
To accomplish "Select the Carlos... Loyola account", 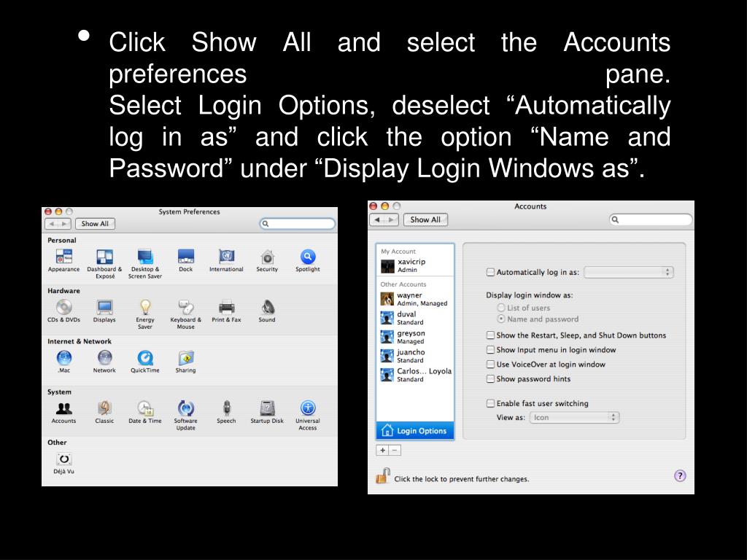I will point(415,376).
